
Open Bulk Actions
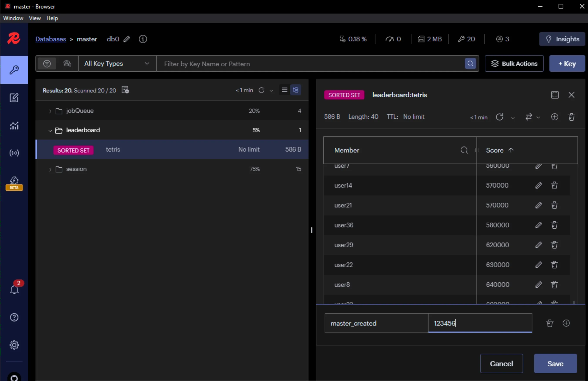coord(514,64)
